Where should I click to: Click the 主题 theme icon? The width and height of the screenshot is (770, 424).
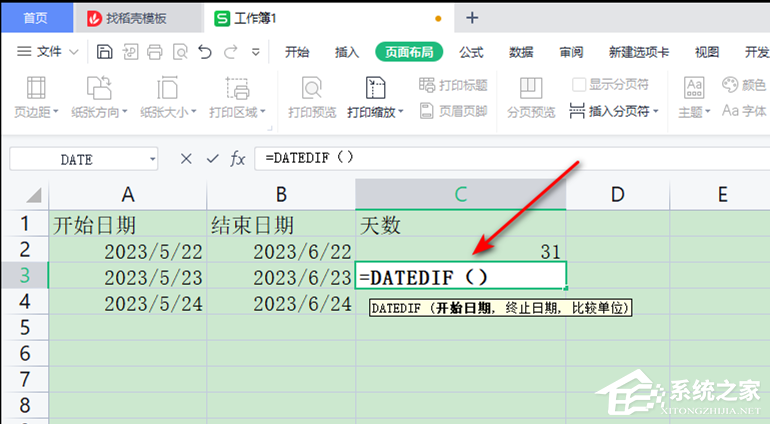click(694, 88)
